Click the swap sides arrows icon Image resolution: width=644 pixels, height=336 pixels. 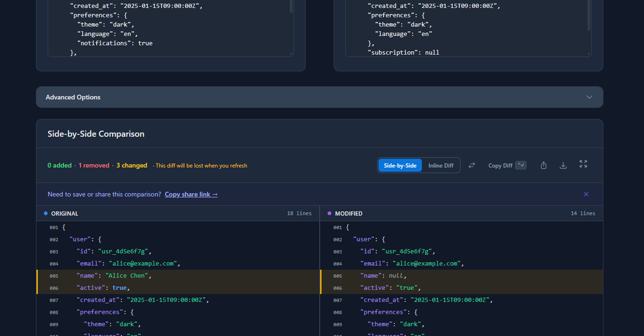pos(472,165)
